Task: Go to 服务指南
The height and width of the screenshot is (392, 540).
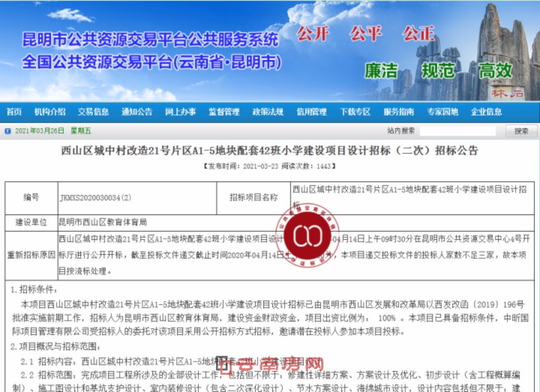Action: coord(399,112)
